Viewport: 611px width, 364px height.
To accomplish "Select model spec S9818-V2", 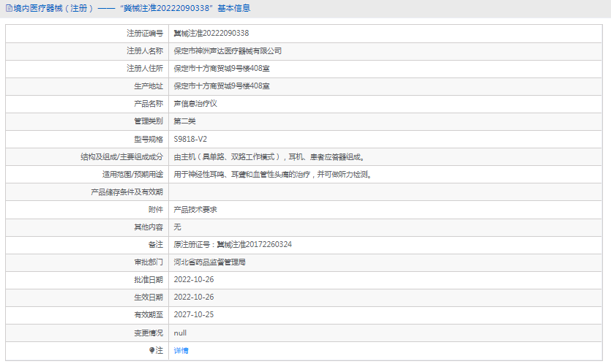I will tap(190, 139).
